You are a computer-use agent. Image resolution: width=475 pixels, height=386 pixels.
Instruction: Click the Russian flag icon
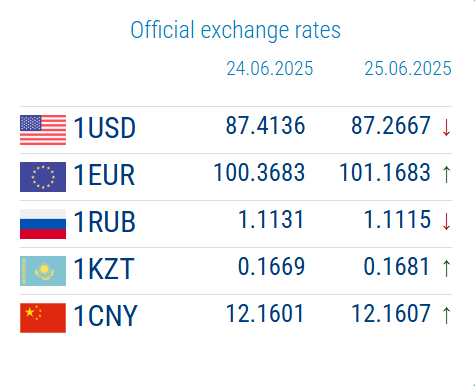tap(43, 224)
